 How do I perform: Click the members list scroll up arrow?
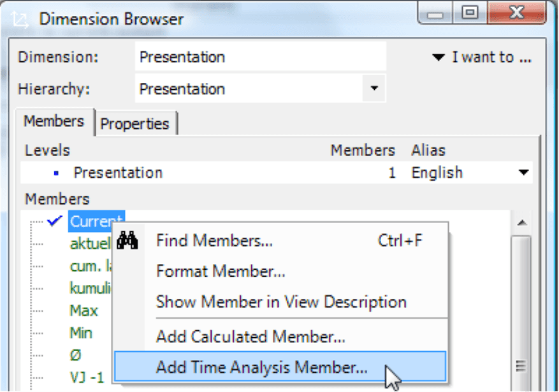tap(521, 223)
